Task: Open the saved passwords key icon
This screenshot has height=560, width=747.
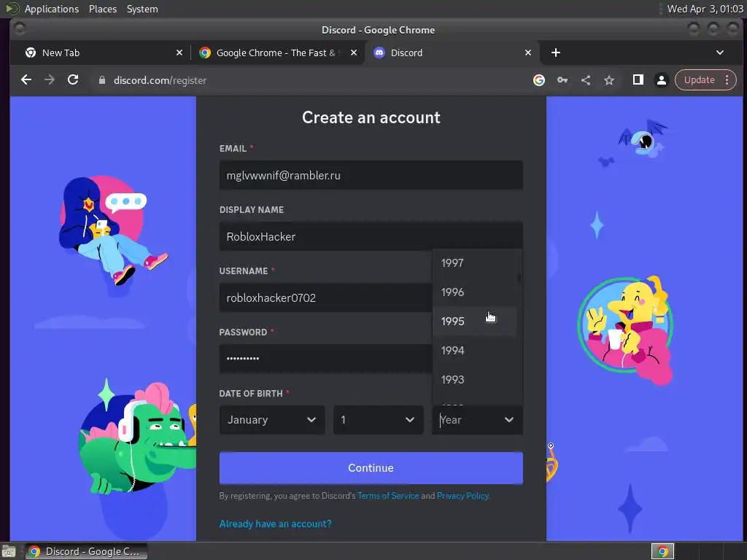Action: pos(562,80)
